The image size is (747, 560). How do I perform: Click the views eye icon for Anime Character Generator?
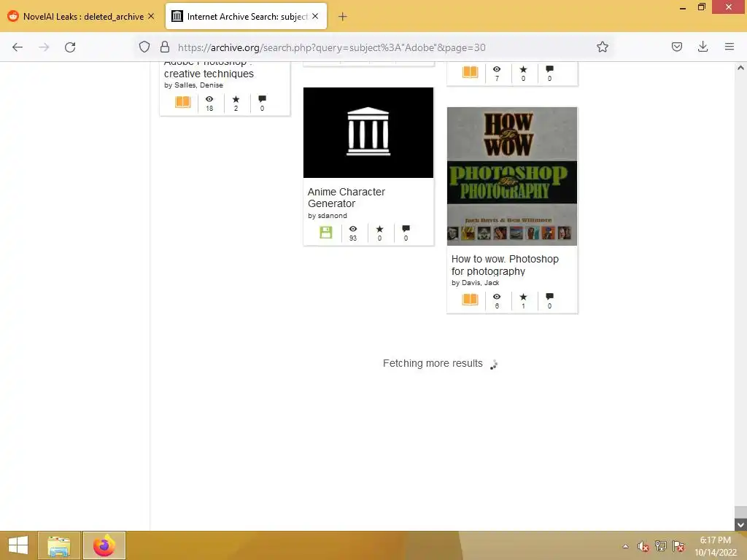353,229
